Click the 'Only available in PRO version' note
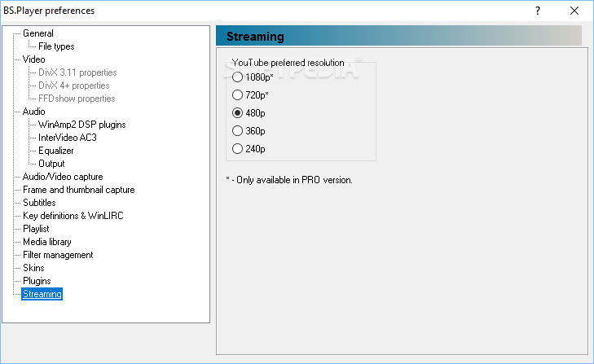594x364 pixels. tap(289, 180)
